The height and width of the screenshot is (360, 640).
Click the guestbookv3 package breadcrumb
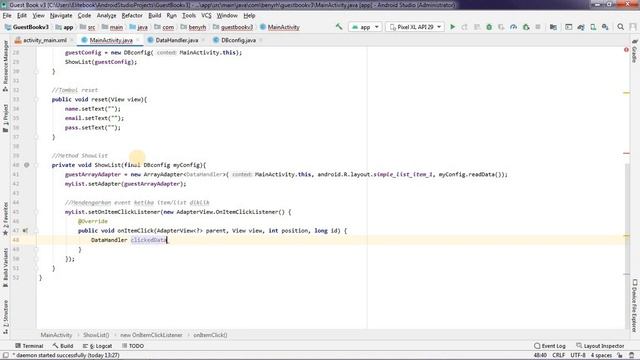233,27
